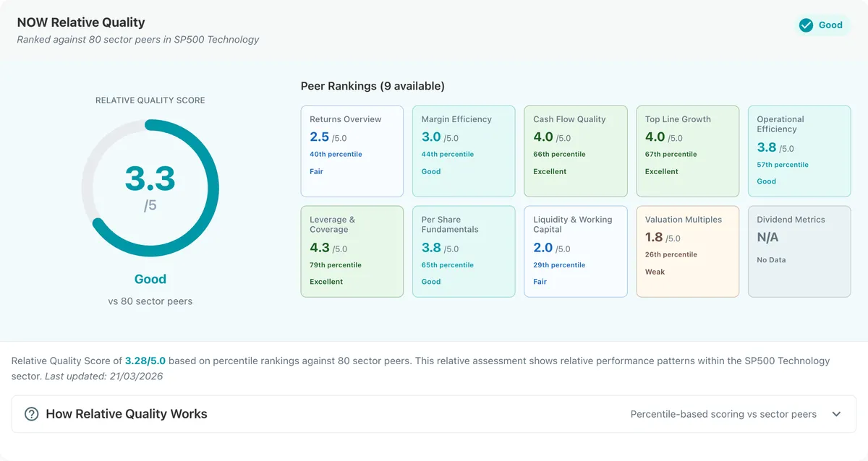Click the 79th percentile label
The image size is (868, 461).
pyautogui.click(x=336, y=265)
